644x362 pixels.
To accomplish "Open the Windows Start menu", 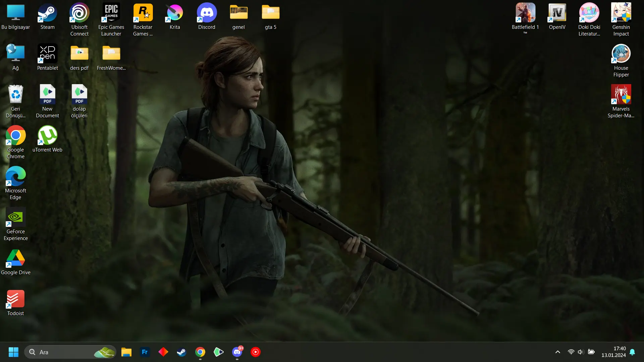I will click(x=13, y=352).
